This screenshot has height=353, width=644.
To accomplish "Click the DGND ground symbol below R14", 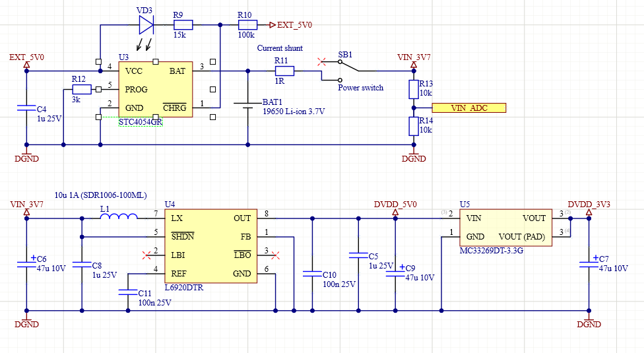I will 414,155.
